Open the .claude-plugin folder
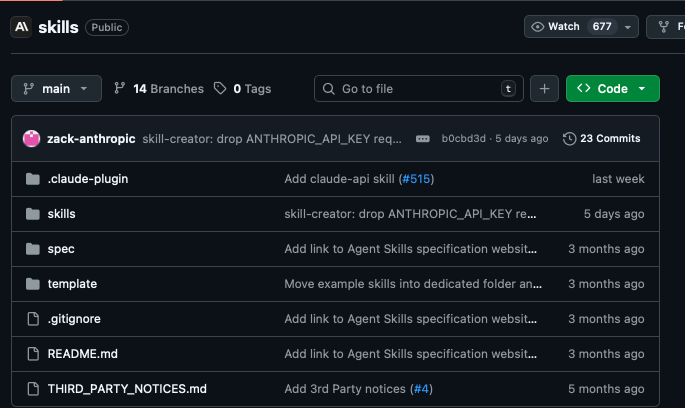The height and width of the screenshot is (408, 685). point(88,179)
